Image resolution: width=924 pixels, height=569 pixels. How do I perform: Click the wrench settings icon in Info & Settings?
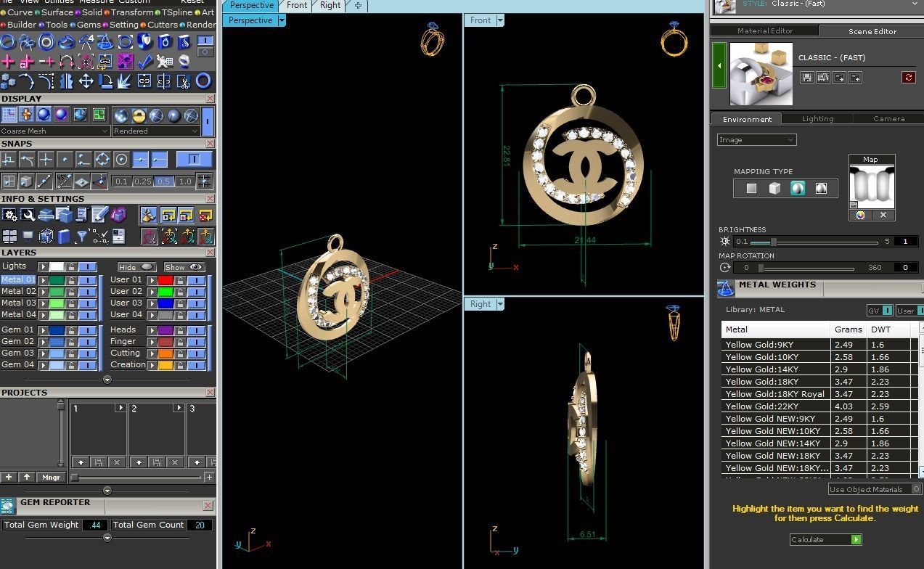[x=28, y=215]
